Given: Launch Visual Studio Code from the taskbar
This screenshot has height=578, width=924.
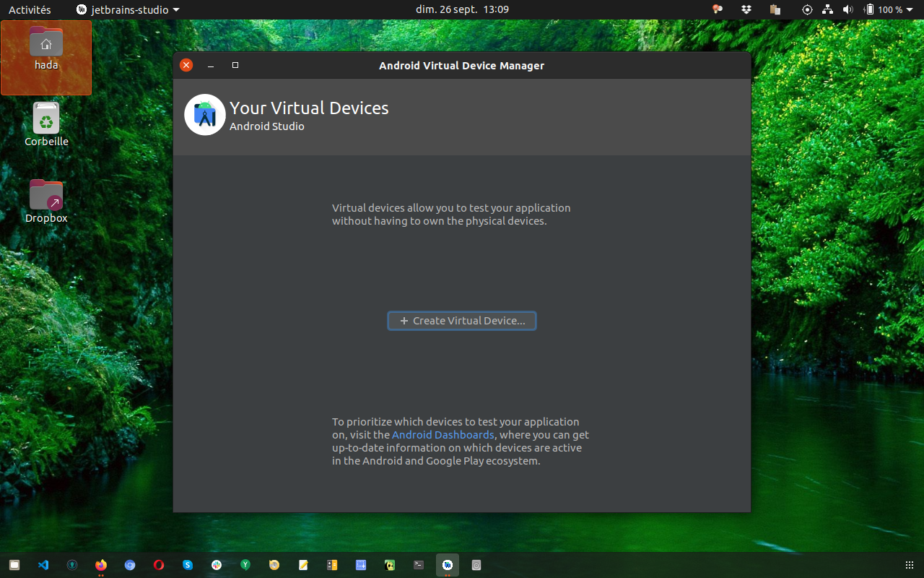Looking at the screenshot, I should [x=43, y=565].
